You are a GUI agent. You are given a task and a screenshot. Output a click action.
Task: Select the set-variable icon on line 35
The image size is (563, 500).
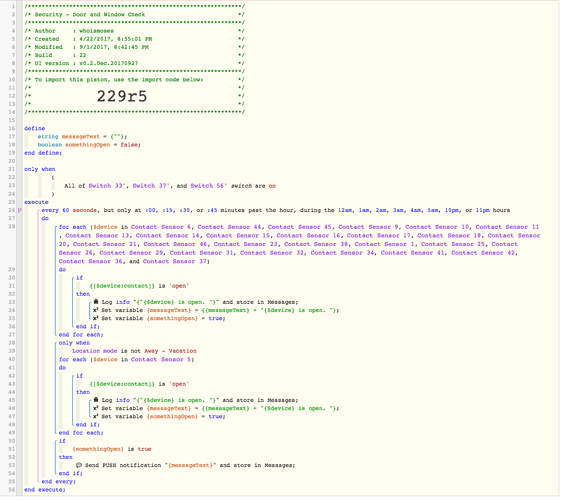point(96,319)
